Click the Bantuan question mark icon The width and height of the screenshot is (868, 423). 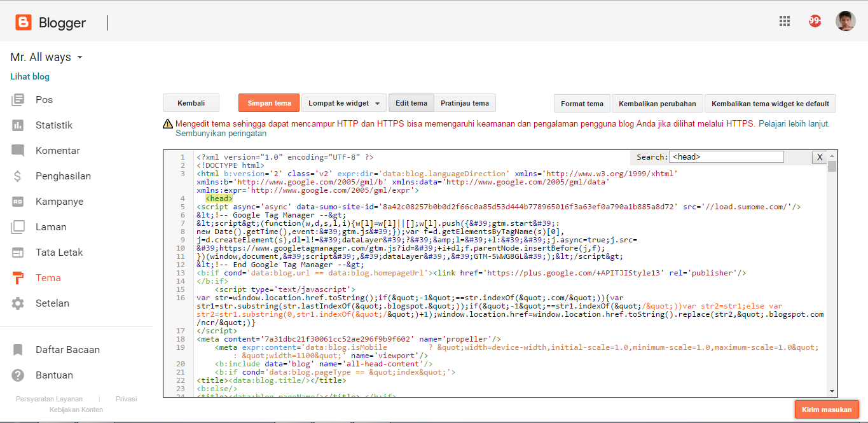[18, 375]
